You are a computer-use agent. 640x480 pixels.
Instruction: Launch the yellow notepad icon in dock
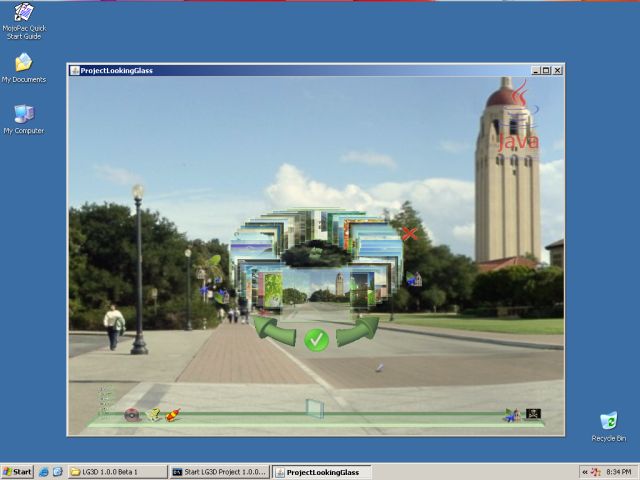click(153, 415)
